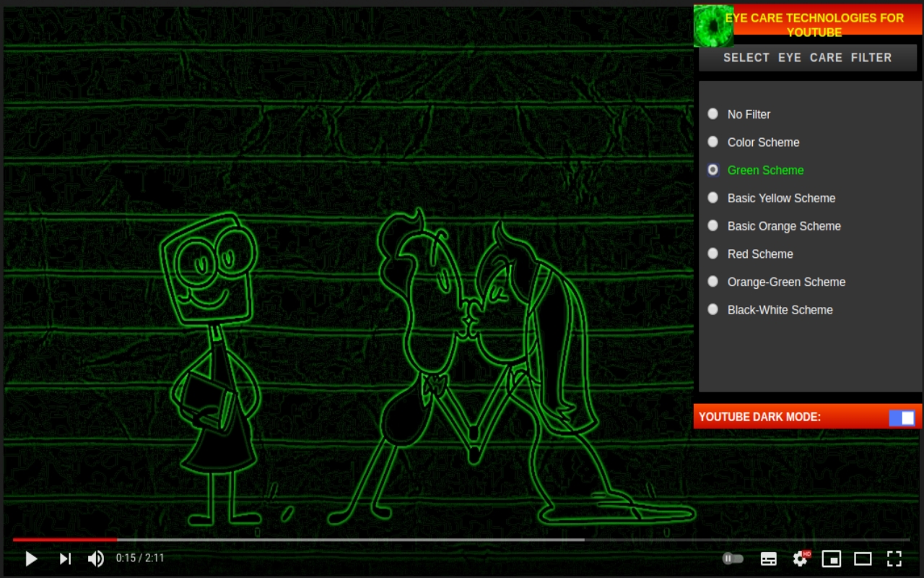924x578 pixels.
Task: Click the Select Eye Care Filter header
Action: 807,58
